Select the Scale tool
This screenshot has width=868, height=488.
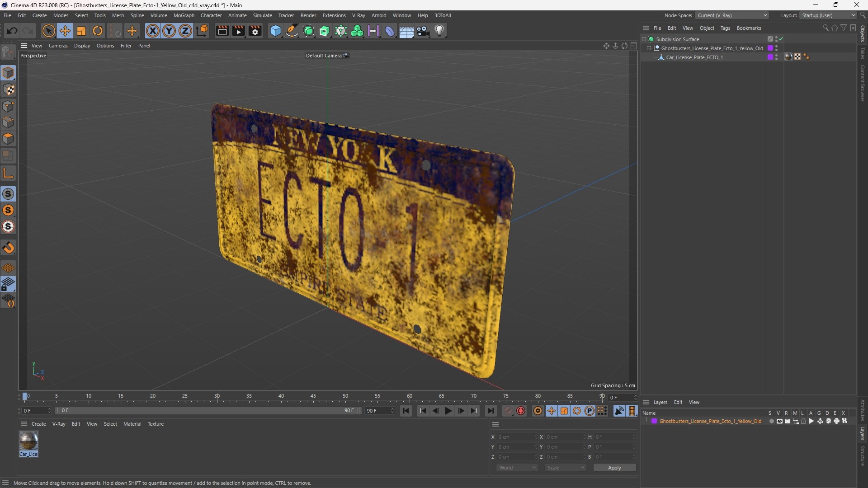(81, 31)
